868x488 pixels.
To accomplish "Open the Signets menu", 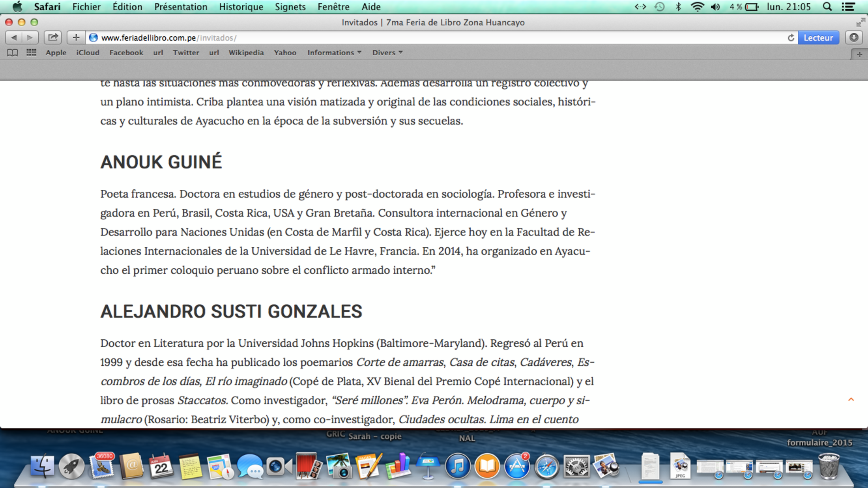I will coord(290,7).
